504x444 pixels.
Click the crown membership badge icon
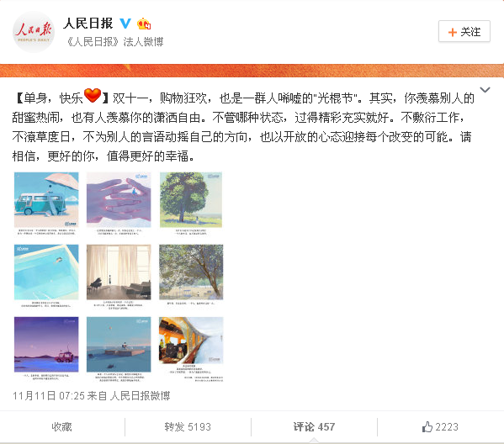pos(143,24)
